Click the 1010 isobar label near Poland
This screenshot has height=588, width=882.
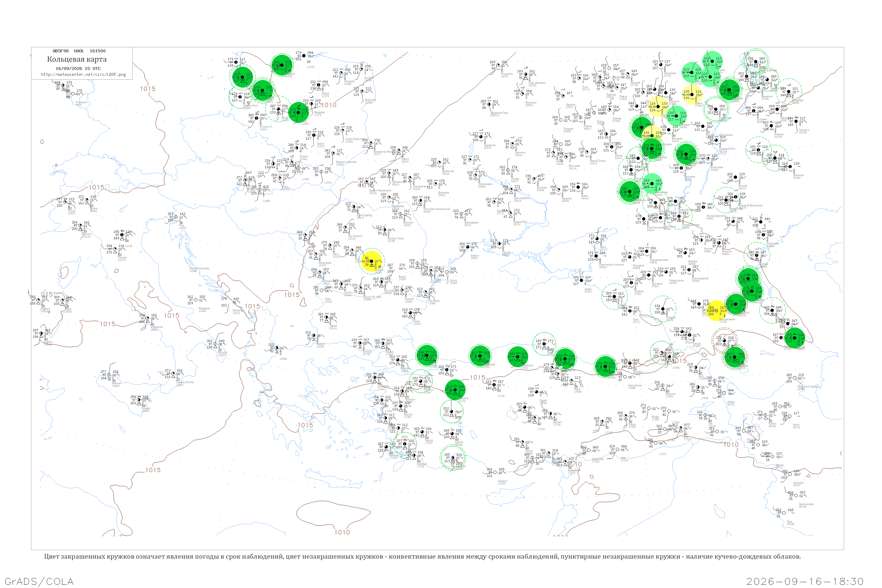(x=328, y=105)
